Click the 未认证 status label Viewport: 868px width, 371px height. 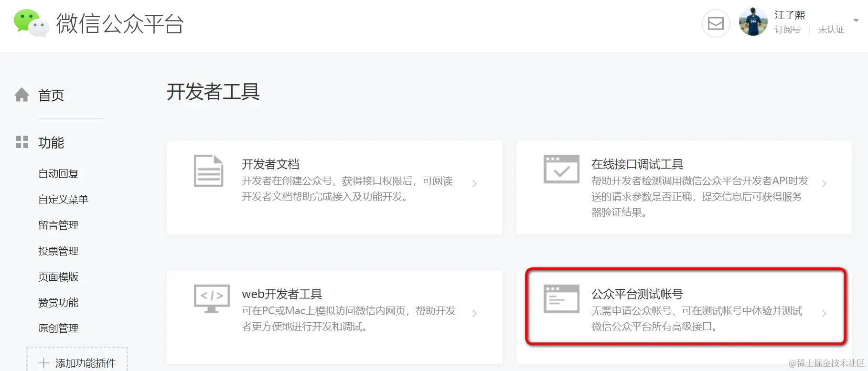[831, 30]
